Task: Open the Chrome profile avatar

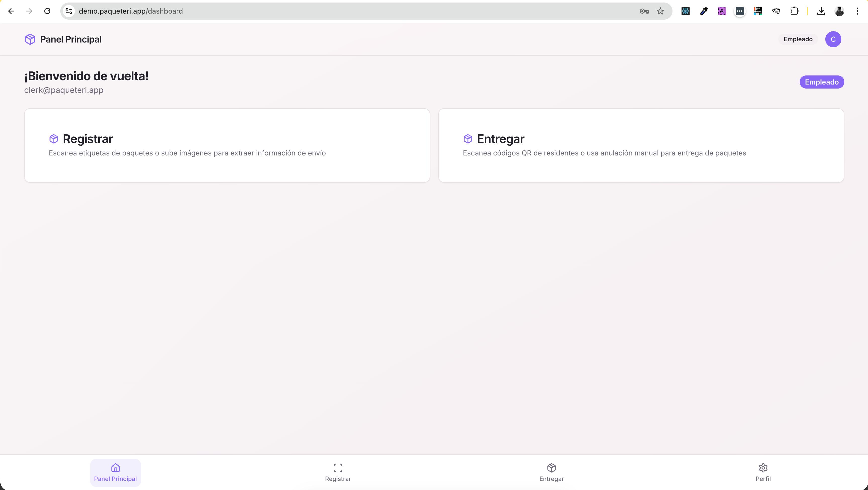Action: 839,11
